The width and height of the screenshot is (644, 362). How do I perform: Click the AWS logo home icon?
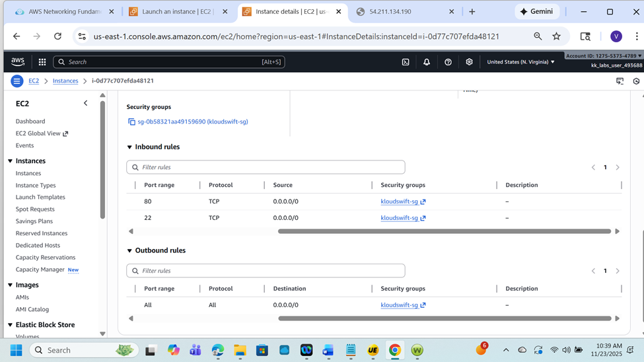[x=18, y=61]
